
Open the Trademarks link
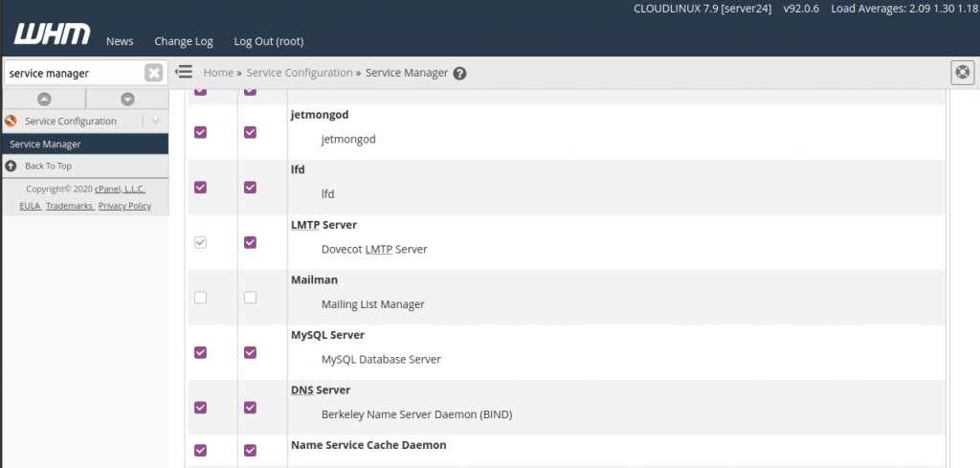coord(69,206)
